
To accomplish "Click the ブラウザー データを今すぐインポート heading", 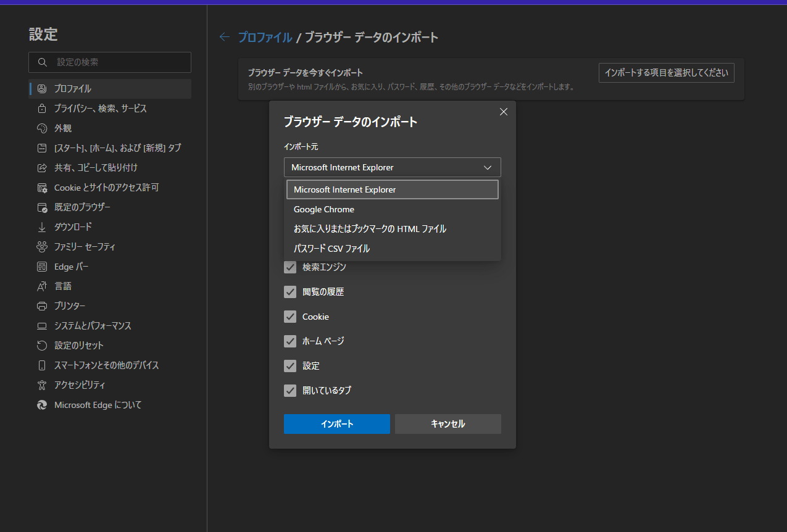I will click(306, 73).
